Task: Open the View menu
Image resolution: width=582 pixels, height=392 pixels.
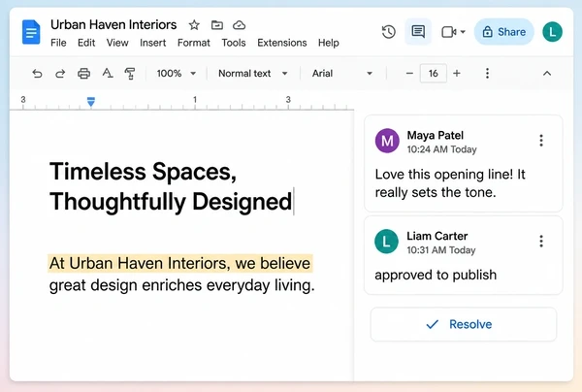Action: click(x=117, y=43)
